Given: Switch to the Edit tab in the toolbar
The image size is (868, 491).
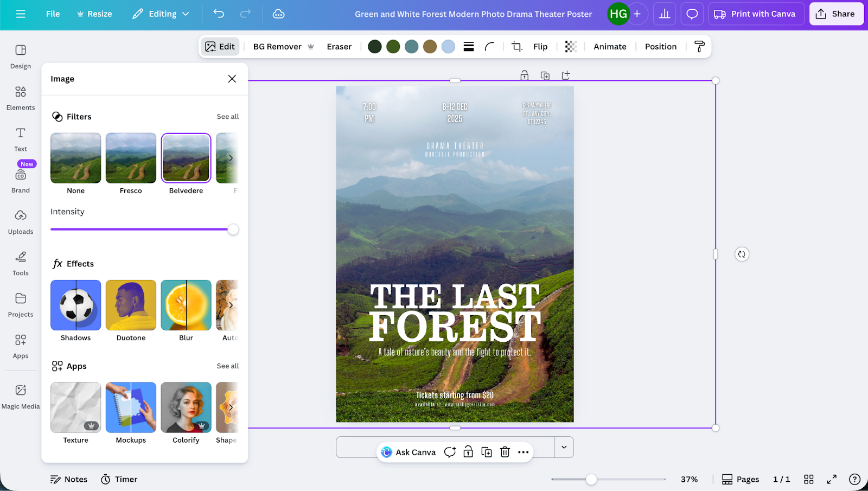Looking at the screenshot, I should [x=220, y=47].
